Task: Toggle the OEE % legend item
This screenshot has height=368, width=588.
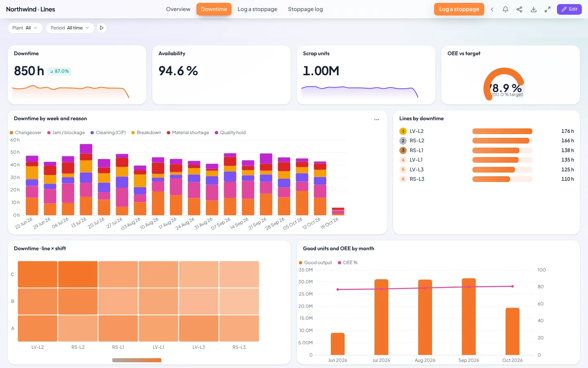Action: coord(347,263)
